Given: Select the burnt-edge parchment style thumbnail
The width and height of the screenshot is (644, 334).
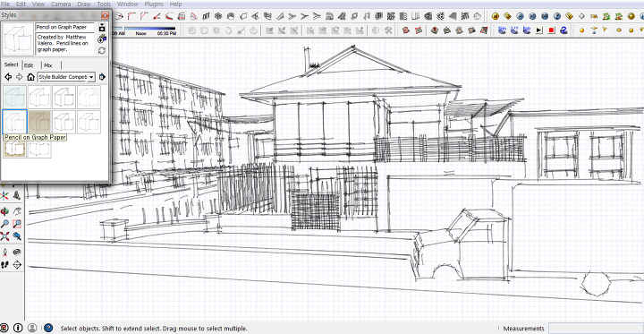Looking at the screenshot, I should click(x=15, y=149).
